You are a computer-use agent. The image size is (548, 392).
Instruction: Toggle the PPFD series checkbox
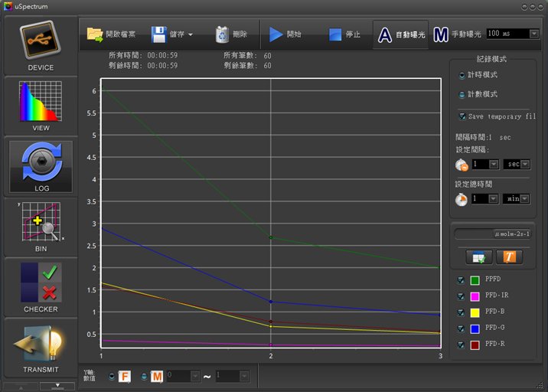(461, 279)
